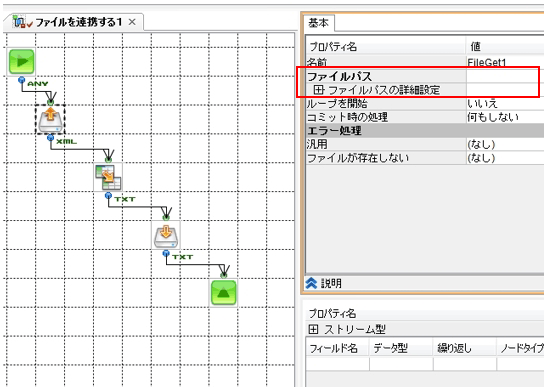This screenshot has height=387, width=549.
Task: Click the 説明 label
Action: click(x=331, y=283)
